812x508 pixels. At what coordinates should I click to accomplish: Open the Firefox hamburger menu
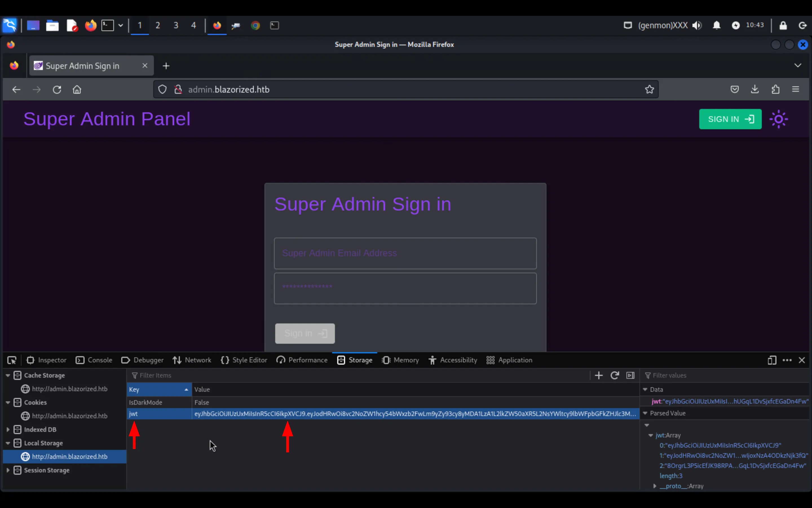[x=796, y=89]
